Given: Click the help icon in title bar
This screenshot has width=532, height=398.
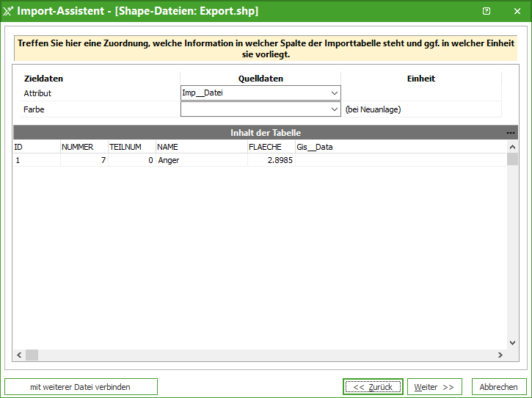Looking at the screenshot, I should (x=487, y=11).
